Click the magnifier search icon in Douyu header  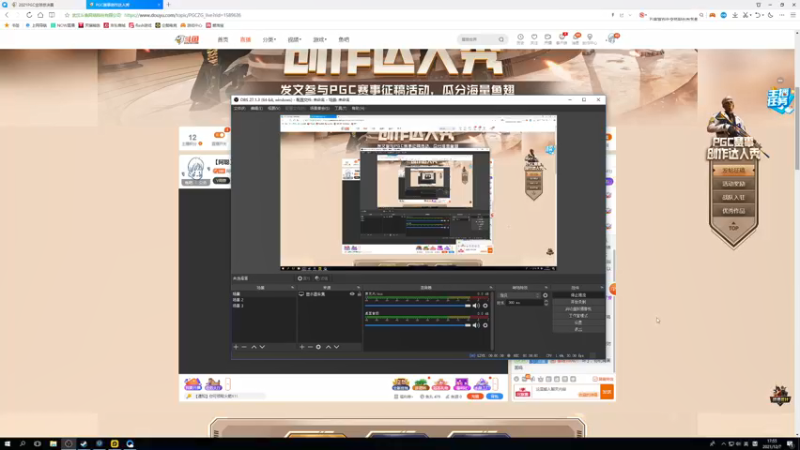pos(502,39)
